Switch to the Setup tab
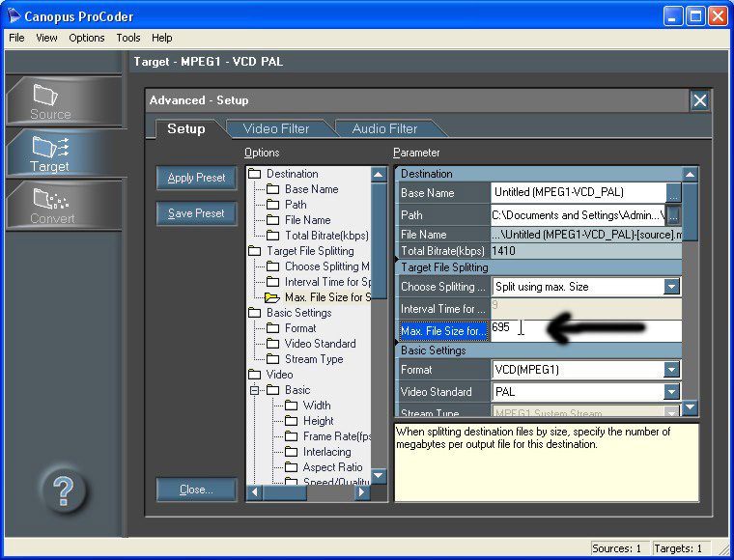 click(x=186, y=128)
